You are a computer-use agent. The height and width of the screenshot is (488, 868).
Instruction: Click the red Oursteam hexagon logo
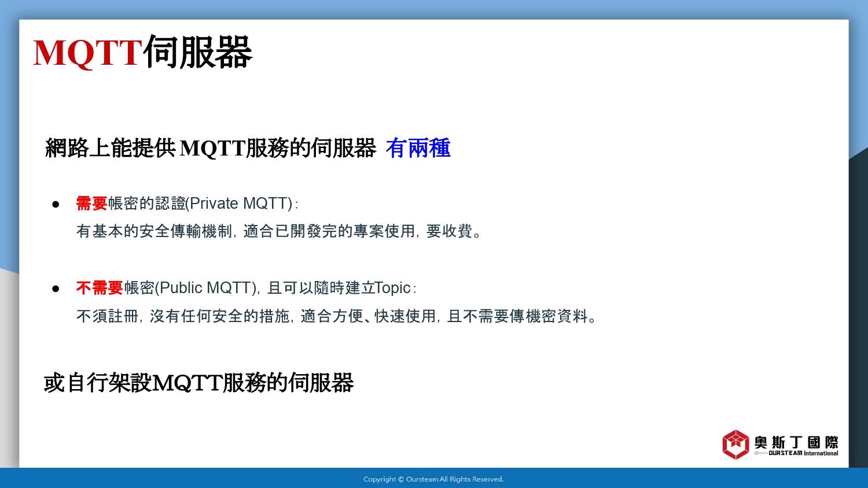[x=735, y=444]
